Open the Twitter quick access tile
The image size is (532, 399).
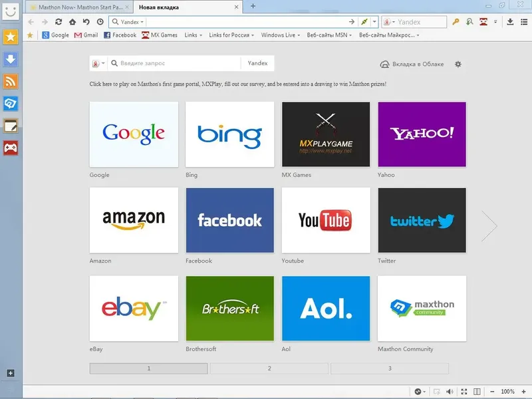[422, 220]
